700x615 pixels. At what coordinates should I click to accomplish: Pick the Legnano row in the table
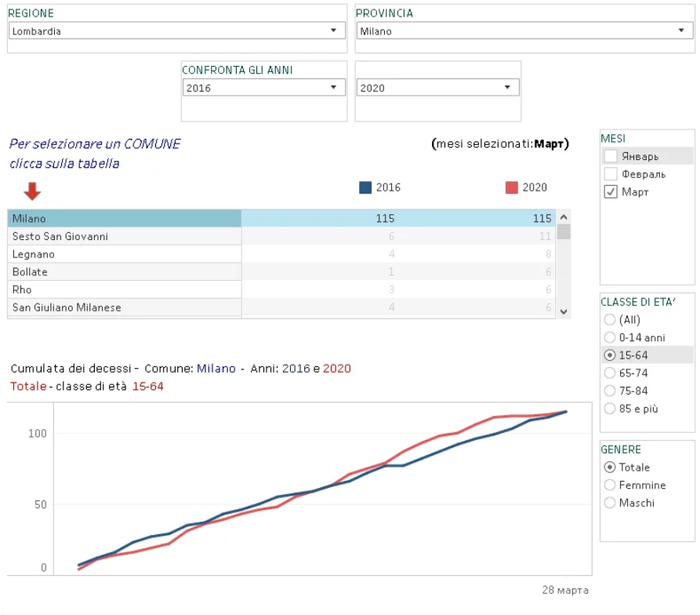[34, 254]
